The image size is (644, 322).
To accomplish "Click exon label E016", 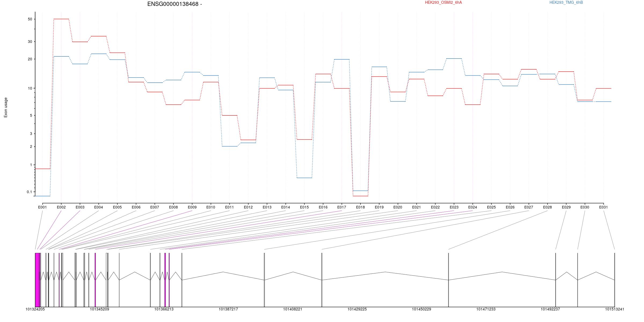I will point(323,207).
